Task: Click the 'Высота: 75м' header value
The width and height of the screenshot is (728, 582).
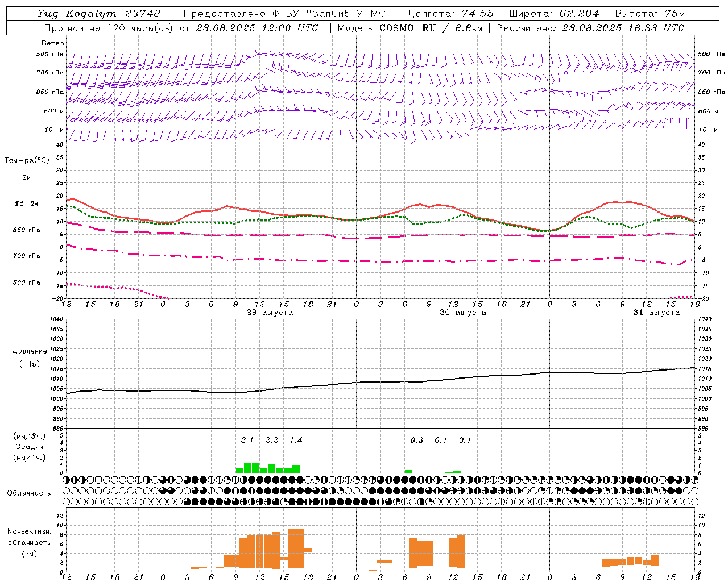Action: click(650, 14)
